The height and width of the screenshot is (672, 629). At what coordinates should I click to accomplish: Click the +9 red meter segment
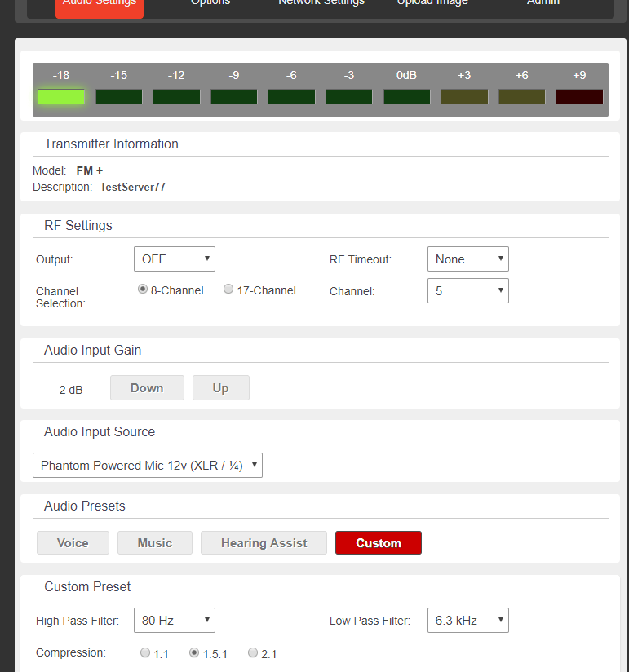[x=580, y=96]
